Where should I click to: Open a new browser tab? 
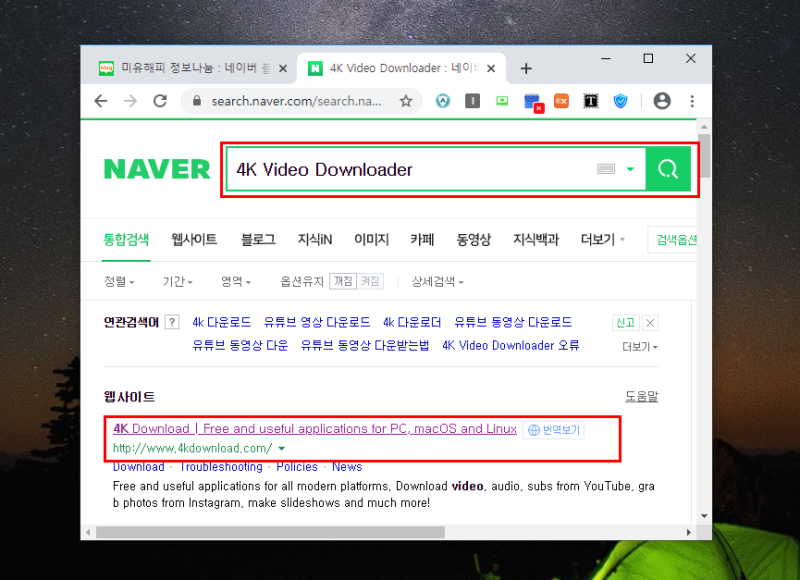[526, 68]
